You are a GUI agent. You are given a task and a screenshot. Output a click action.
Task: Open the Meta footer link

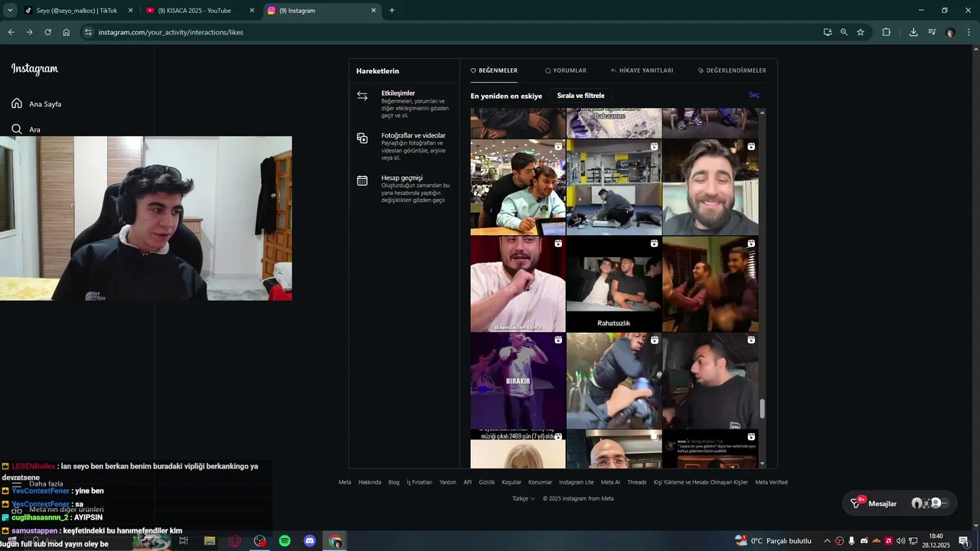(345, 482)
